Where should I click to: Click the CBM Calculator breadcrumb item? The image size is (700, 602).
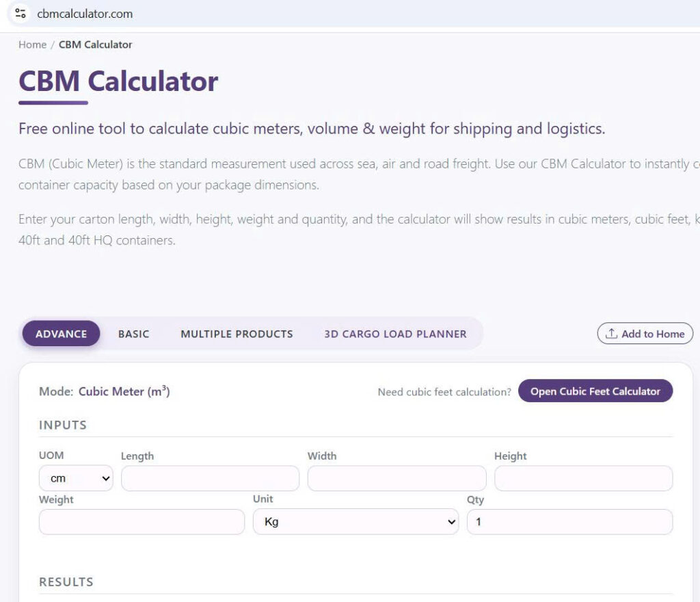click(95, 44)
